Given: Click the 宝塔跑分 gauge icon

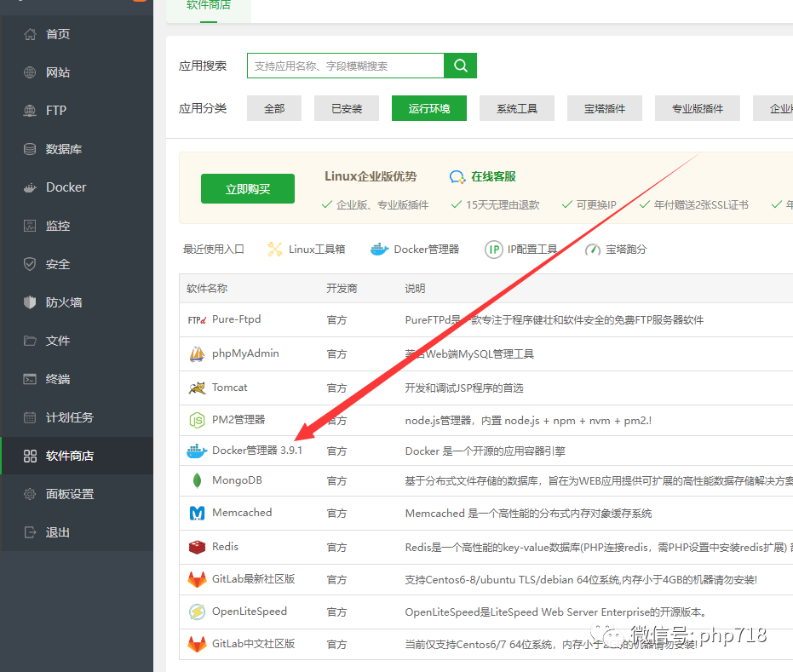Looking at the screenshot, I should tap(593, 250).
